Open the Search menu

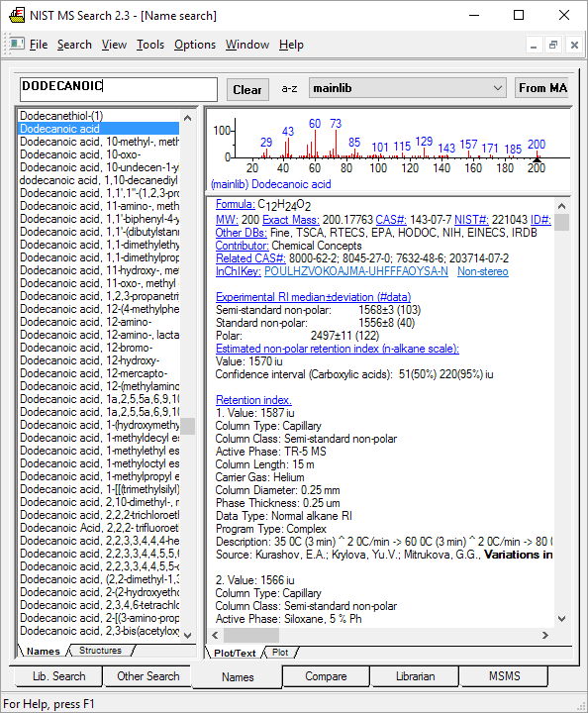click(x=74, y=45)
